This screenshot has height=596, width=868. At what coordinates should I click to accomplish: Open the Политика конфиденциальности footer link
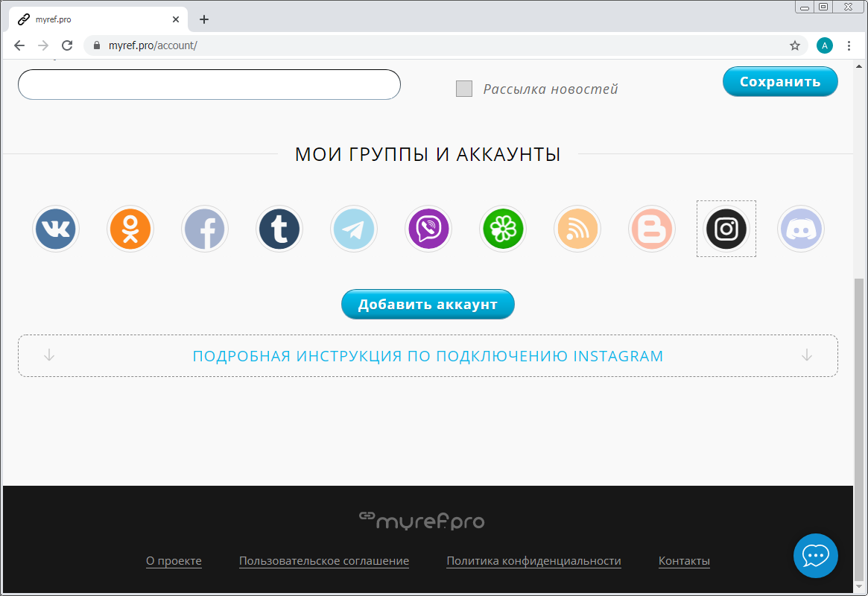point(533,561)
